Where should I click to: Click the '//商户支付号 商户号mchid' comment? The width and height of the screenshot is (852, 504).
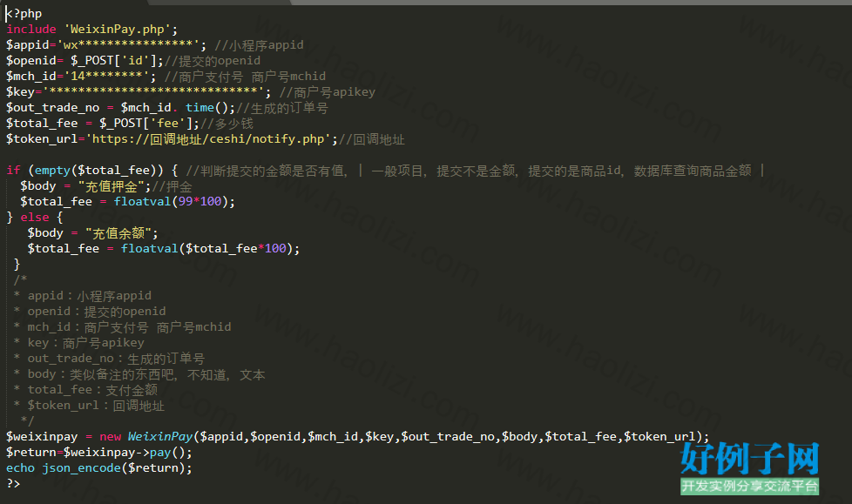tap(245, 77)
